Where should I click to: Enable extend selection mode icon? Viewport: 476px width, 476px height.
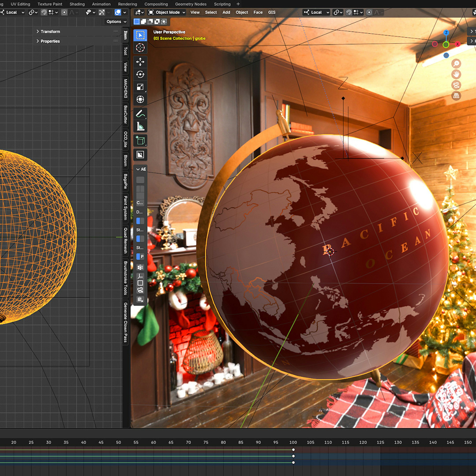(x=143, y=22)
